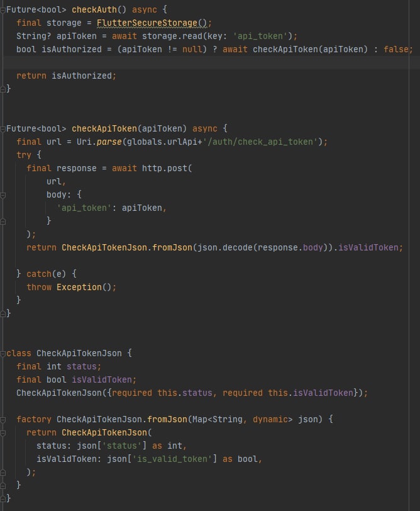Click fold end marker closing checkApiToken function

(3, 313)
